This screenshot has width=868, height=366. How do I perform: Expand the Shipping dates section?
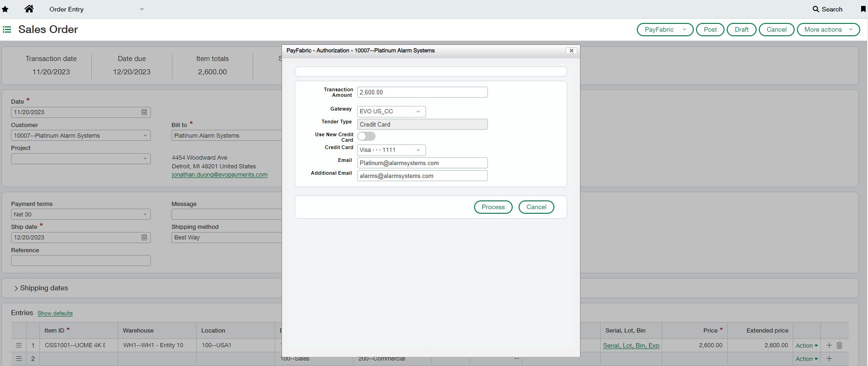tap(17, 288)
